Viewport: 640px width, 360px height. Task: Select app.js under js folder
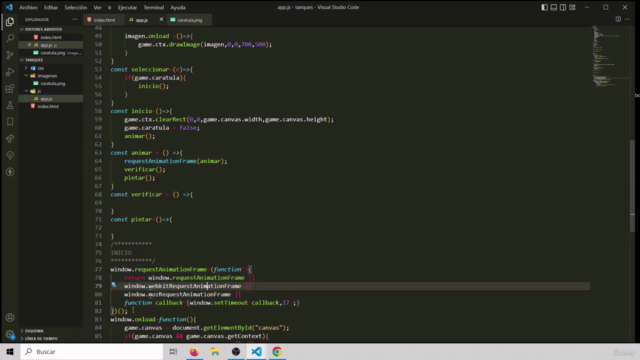coord(46,99)
